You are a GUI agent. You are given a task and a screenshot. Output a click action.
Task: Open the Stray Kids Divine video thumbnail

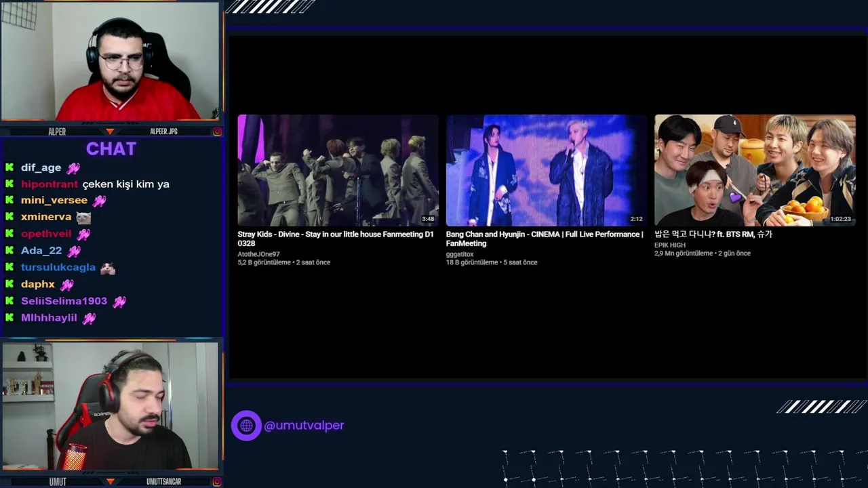(x=338, y=170)
